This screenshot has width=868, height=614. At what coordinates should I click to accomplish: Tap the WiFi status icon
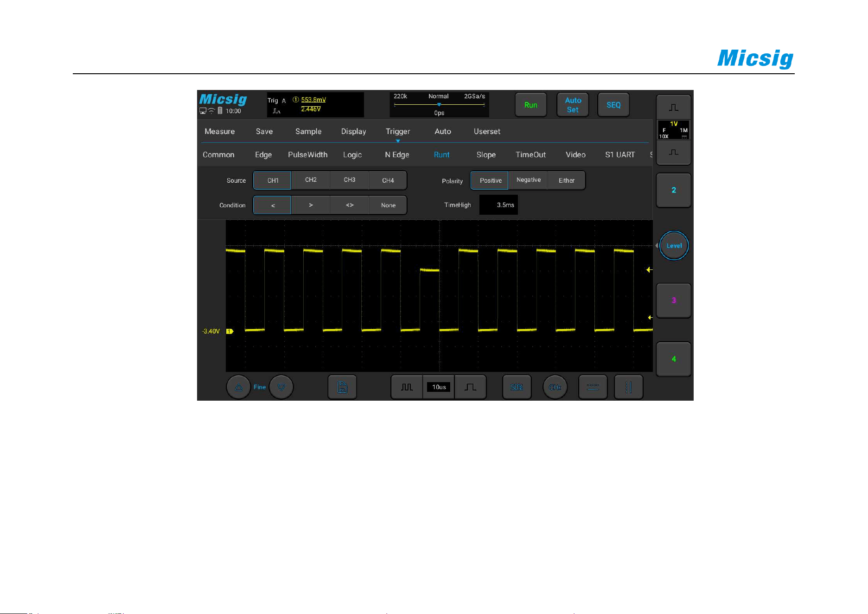(211, 111)
